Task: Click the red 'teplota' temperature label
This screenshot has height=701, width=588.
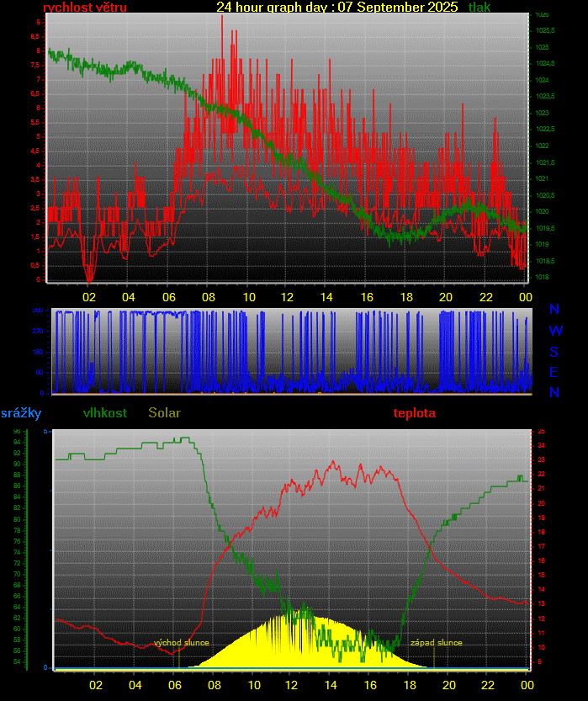Action: [415, 413]
